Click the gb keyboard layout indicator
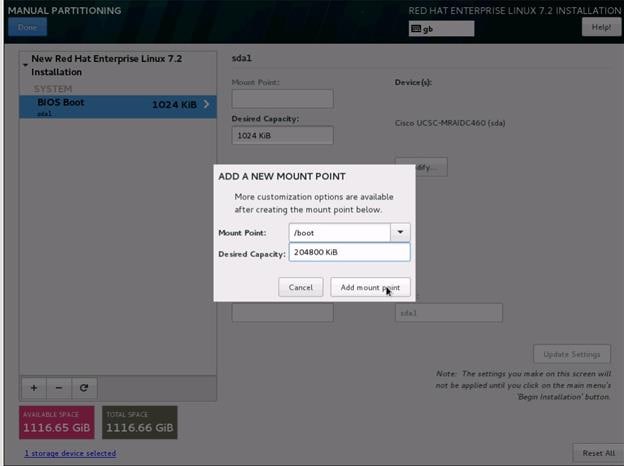624x466 pixels. point(441,29)
